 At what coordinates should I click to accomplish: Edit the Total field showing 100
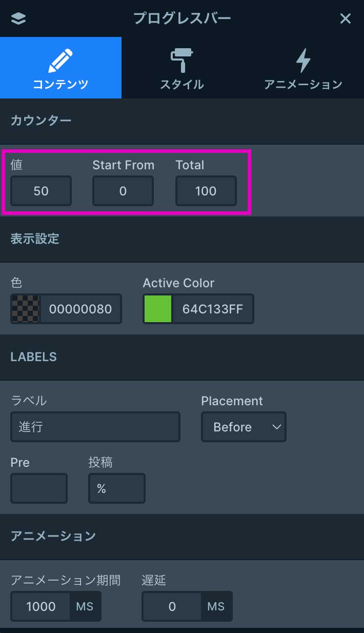pyautogui.click(x=206, y=191)
